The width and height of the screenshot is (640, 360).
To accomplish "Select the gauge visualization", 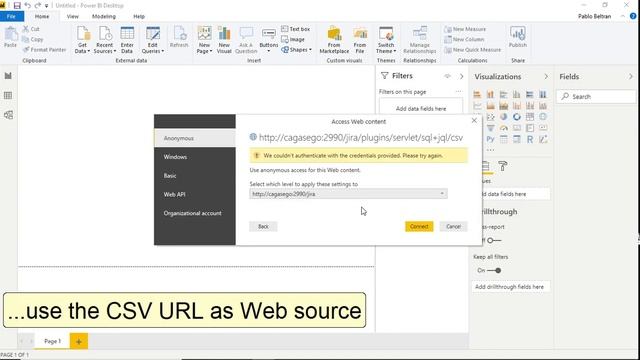I will tap(504, 128).
